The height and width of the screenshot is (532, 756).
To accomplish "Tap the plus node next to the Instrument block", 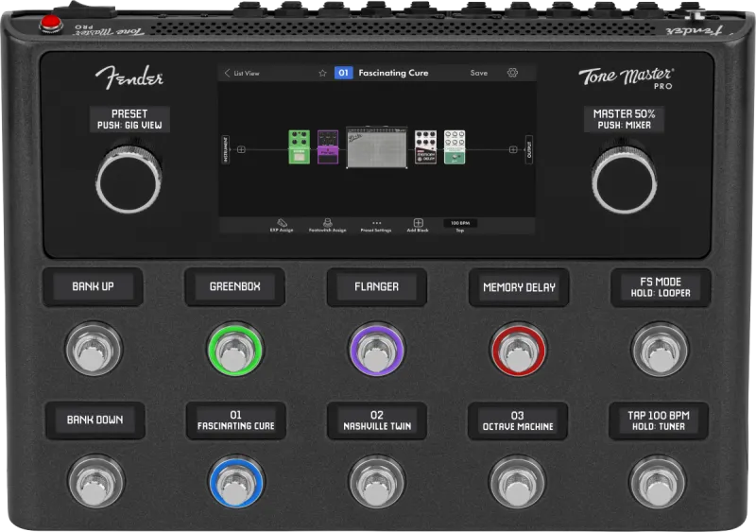I will click(x=242, y=149).
